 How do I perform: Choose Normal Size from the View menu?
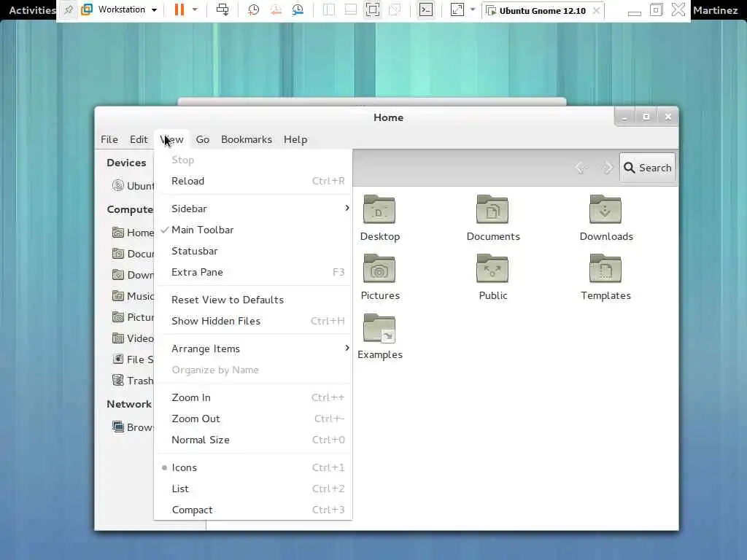coord(253,440)
